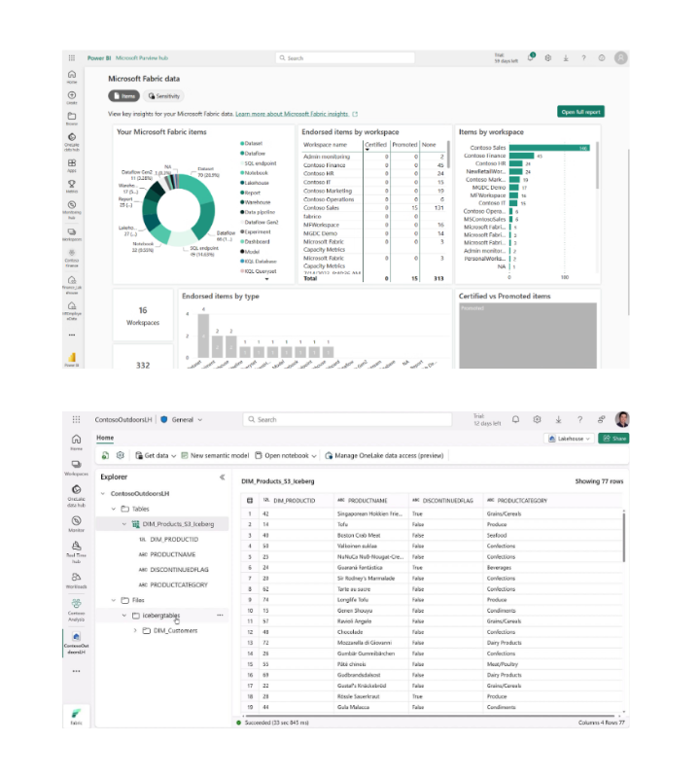Open the app launcher grid in Power BI
The image size is (700, 778).
(72, 57)
